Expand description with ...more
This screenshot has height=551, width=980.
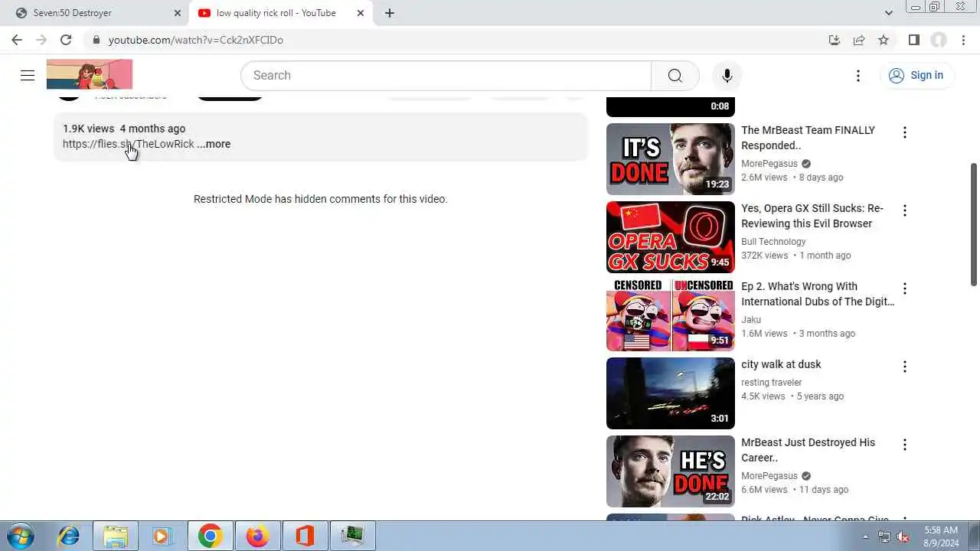coord(214,144)
